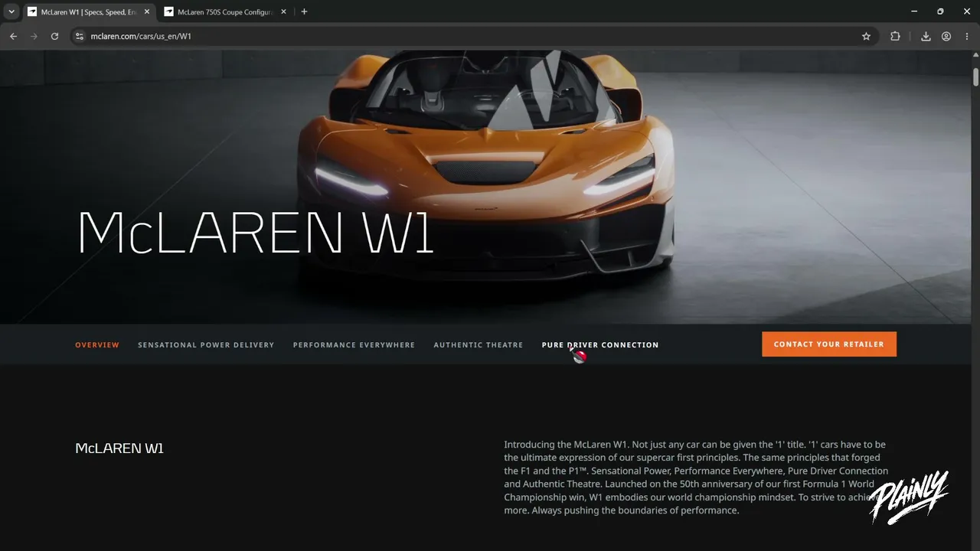Click the small McLaren W1 section heading
980x551 pixels.
pyautogui.click(x=119, y=448)
